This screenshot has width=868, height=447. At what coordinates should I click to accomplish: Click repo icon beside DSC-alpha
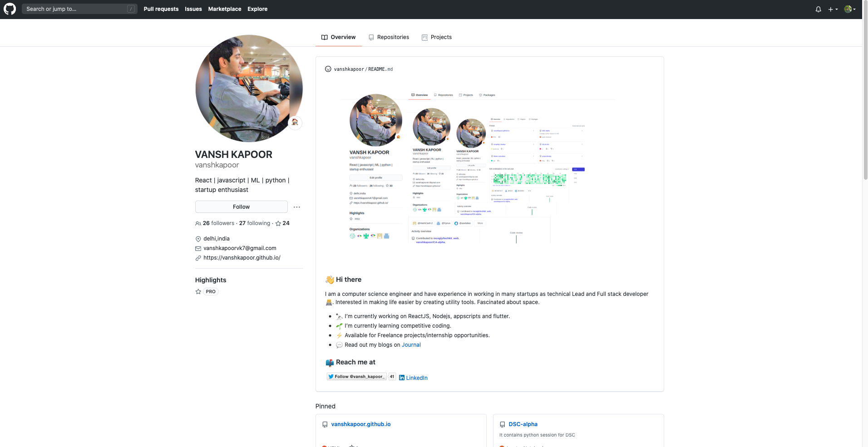click(x=503, y=425)
